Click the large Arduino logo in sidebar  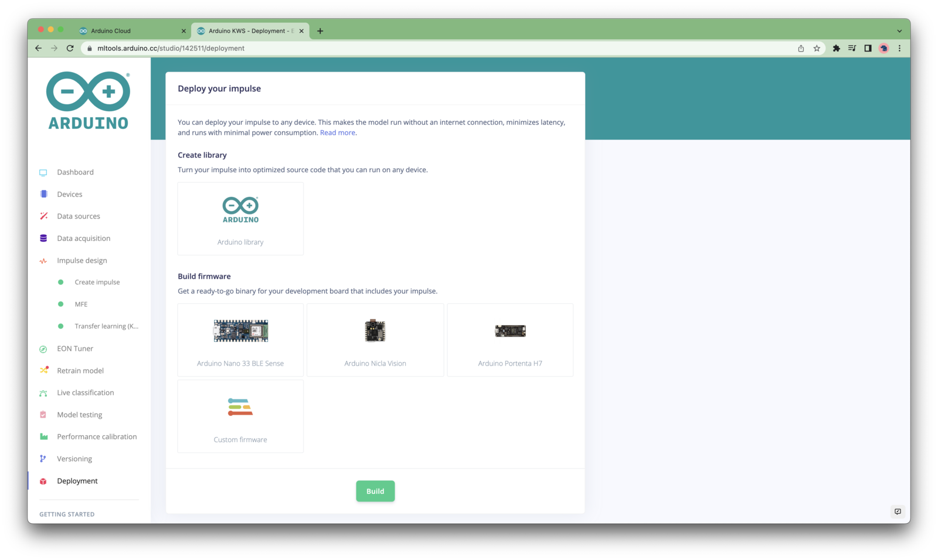pyautogui.click(x=89, y=100)
